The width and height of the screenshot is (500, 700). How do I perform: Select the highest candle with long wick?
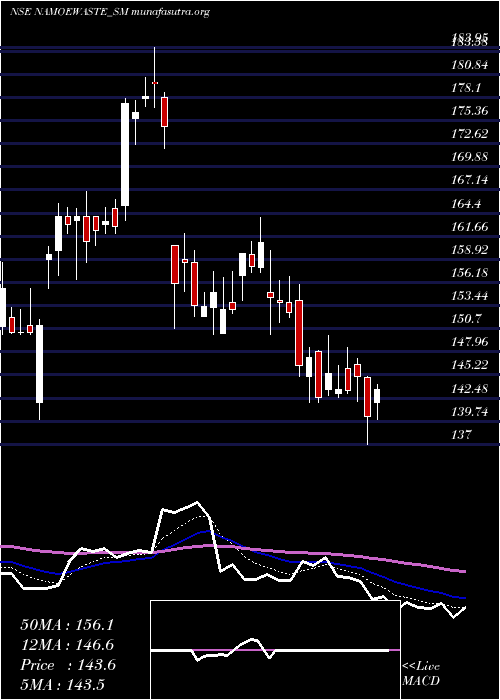[x=155, y=77]
